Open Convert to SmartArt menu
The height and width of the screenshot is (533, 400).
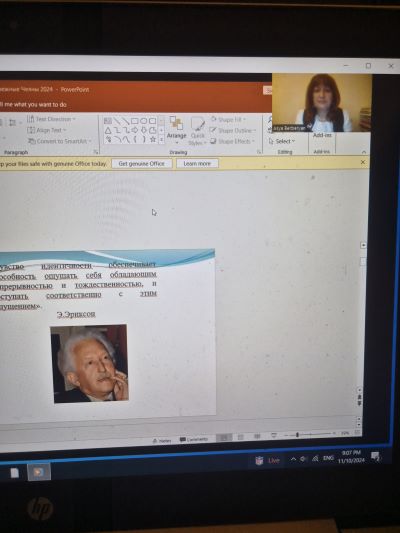[59, 141]
